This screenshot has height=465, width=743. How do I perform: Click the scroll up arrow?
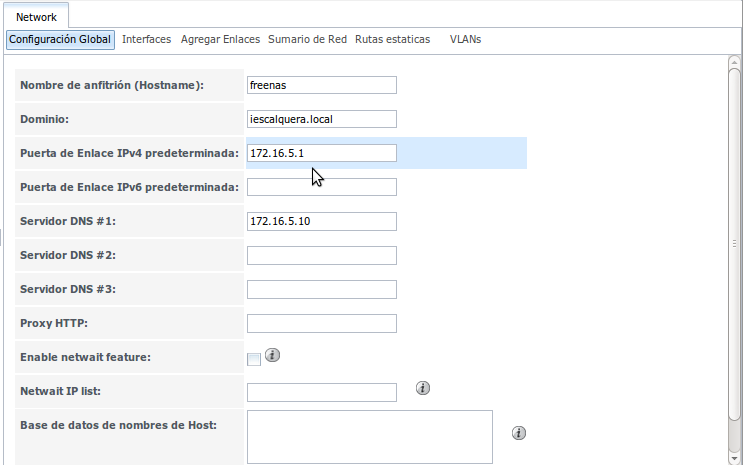coord(734,62)
